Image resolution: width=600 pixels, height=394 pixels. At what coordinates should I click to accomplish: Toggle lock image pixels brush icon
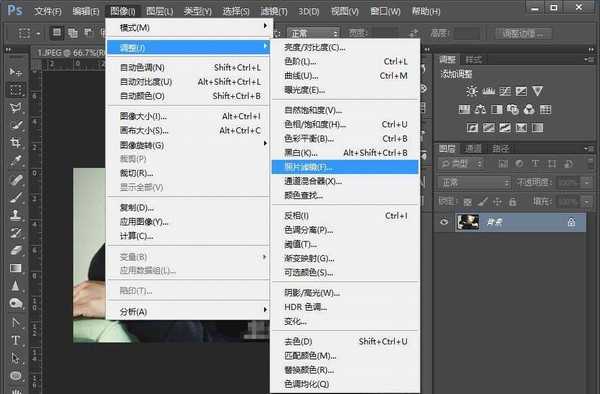483,202
